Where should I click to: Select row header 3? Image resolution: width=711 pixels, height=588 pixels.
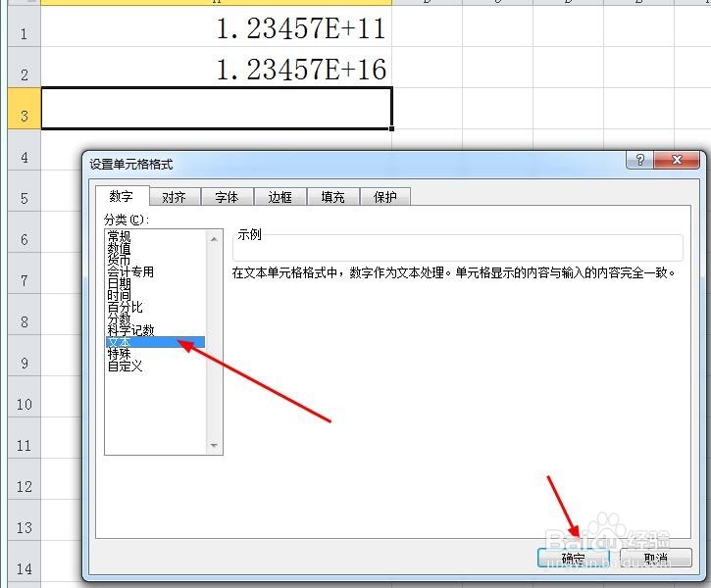pyautogui.click(x=25, y=109)
